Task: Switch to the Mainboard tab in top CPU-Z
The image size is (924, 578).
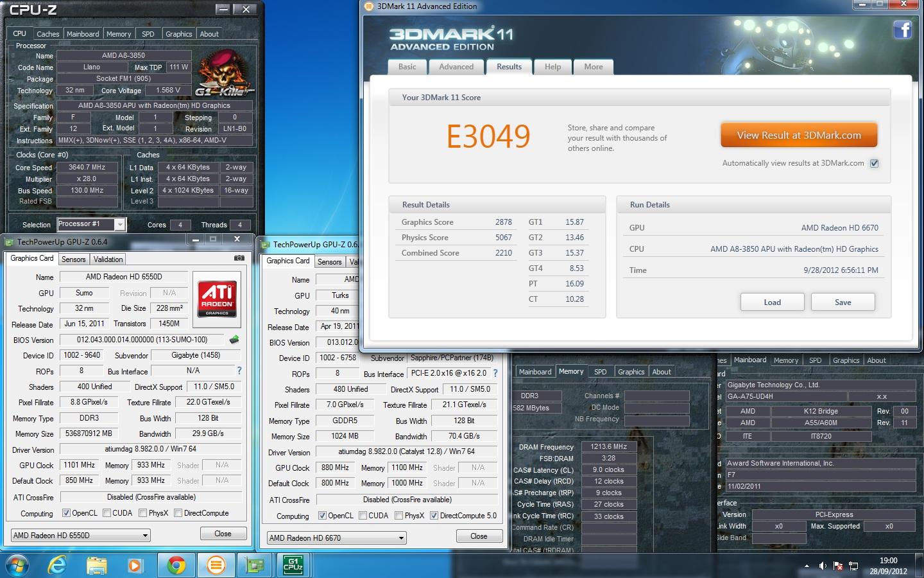Action: click(83, 34)
